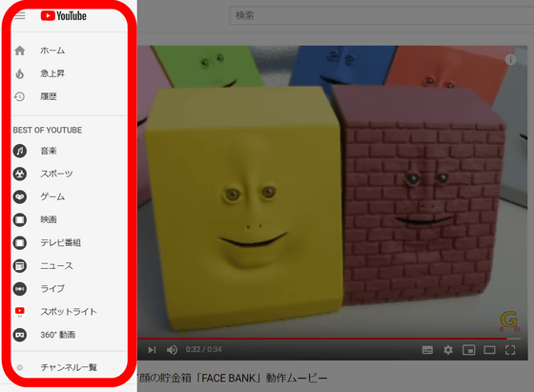Screen dimensions: 534x392
Task: Browse the ゲーム category
Action: [52, 196]
